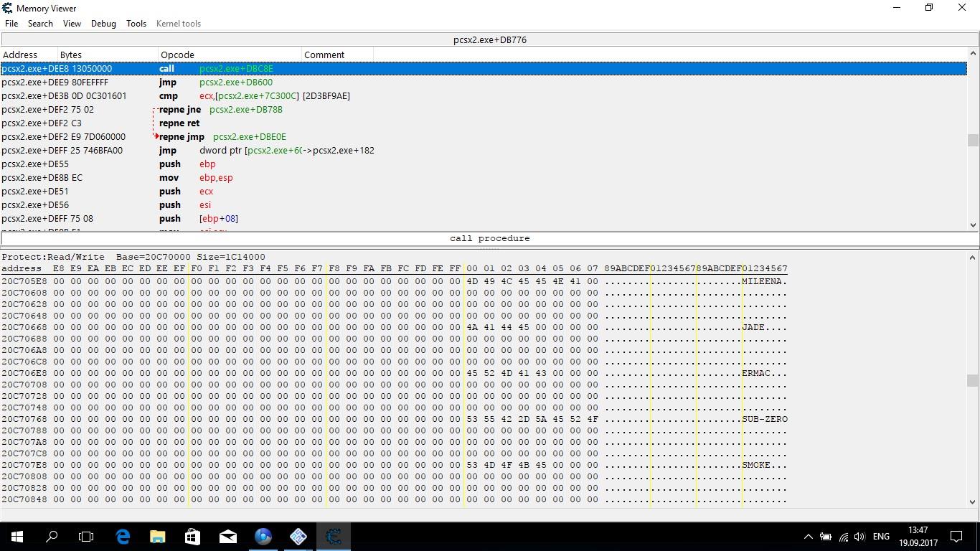
Task: Open the Debug menu
Action: [x=103, y=24]
